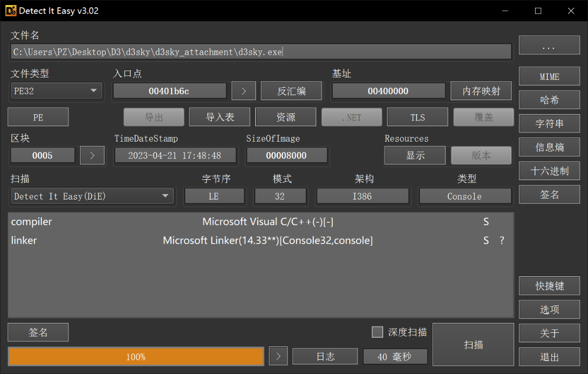Open the 资源 resources button
The width and height of the screenshot is (588, 374).
pos(286,117)
